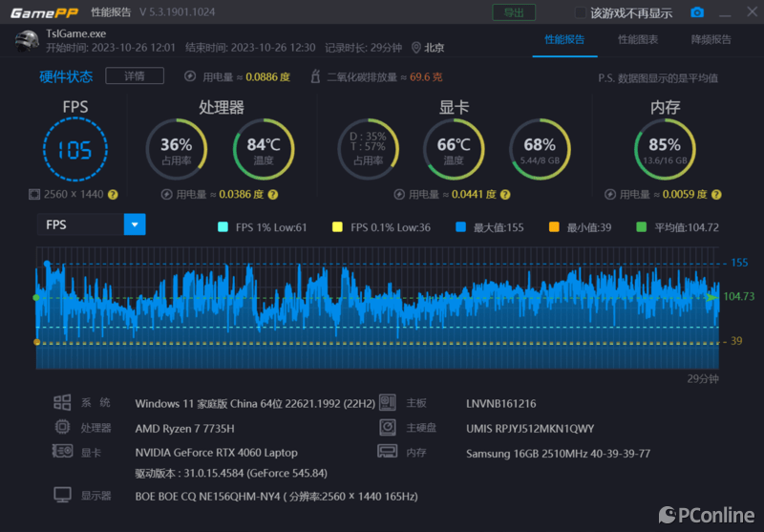The image size is (764, 532).
Task: Close the GamePP report window
Action: pos(752,11)
